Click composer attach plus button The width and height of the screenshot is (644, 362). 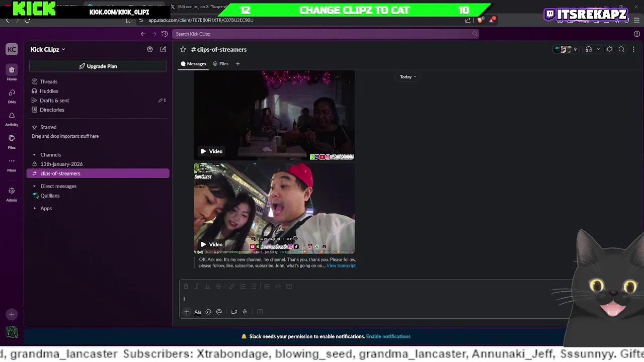tap(187, 312)
